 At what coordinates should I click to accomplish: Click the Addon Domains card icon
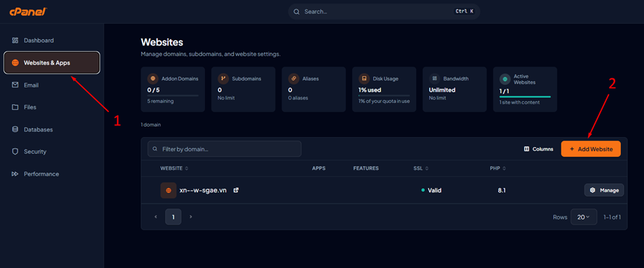tap(153, 78)
